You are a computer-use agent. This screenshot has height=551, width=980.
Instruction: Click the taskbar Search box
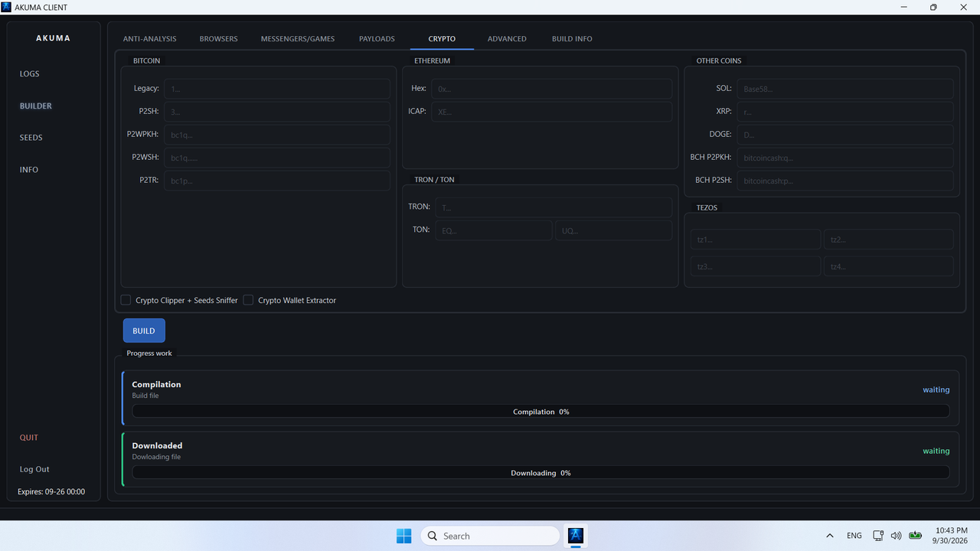pyautogui.click(x=490, y=536)
